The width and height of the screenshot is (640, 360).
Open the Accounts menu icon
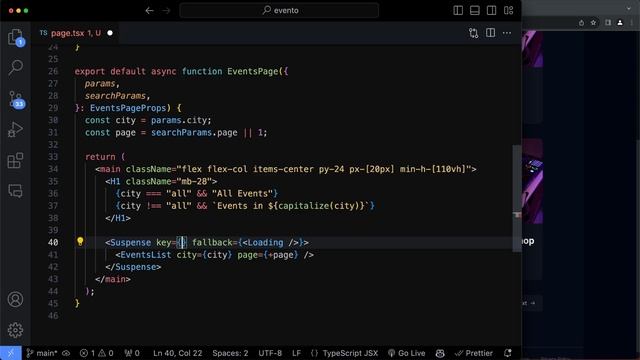[x=16, y=300]
